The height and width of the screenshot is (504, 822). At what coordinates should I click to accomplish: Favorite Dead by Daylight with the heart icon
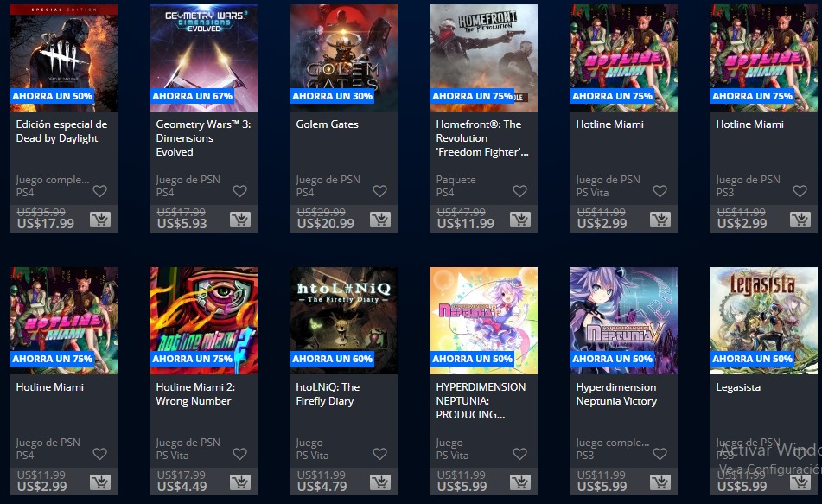pos(99,191)
